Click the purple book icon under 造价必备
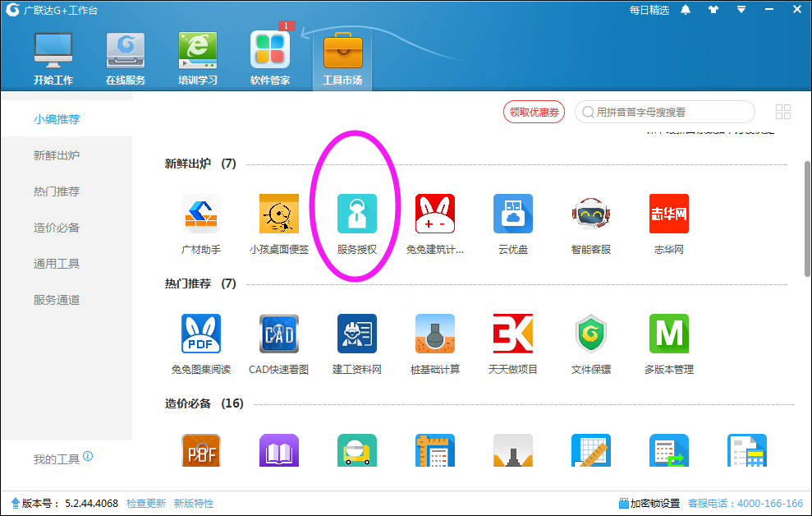This screenshot has width=812, height=516. pyautogui.click(x=279, y=450)
